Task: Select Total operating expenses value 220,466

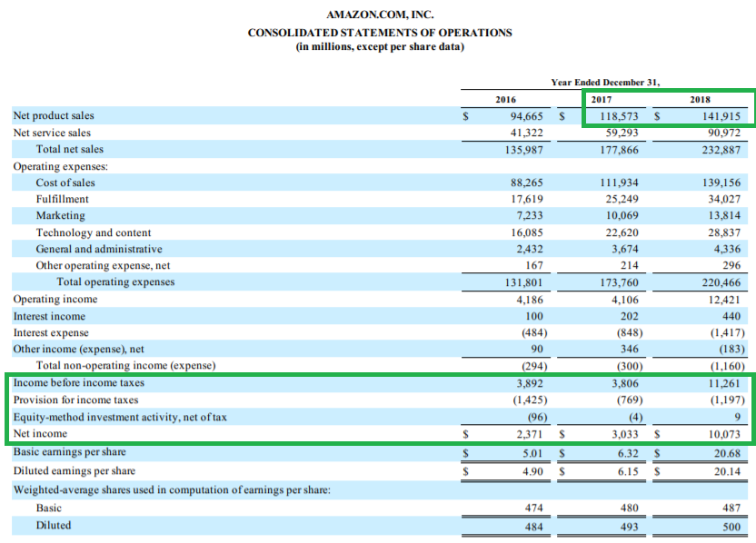Action: click(721, 282)
